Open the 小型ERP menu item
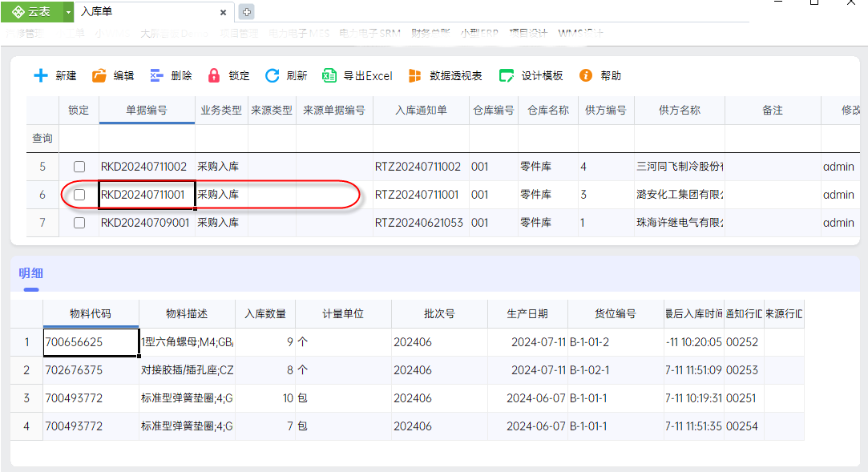Screen dimensions: 868x472 pyautogui.click(x=479, y=33)
